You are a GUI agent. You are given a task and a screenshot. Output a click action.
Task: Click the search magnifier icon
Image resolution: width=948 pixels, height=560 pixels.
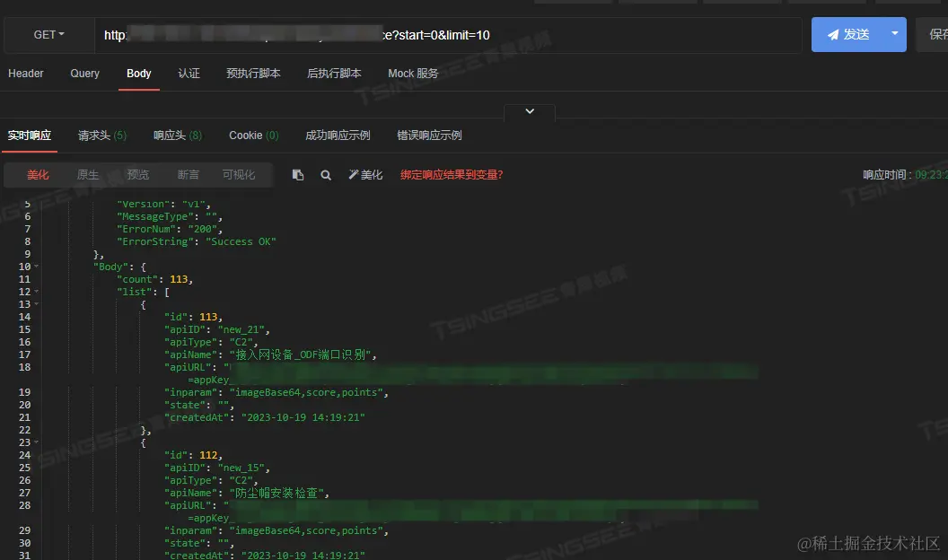(326, 175)
